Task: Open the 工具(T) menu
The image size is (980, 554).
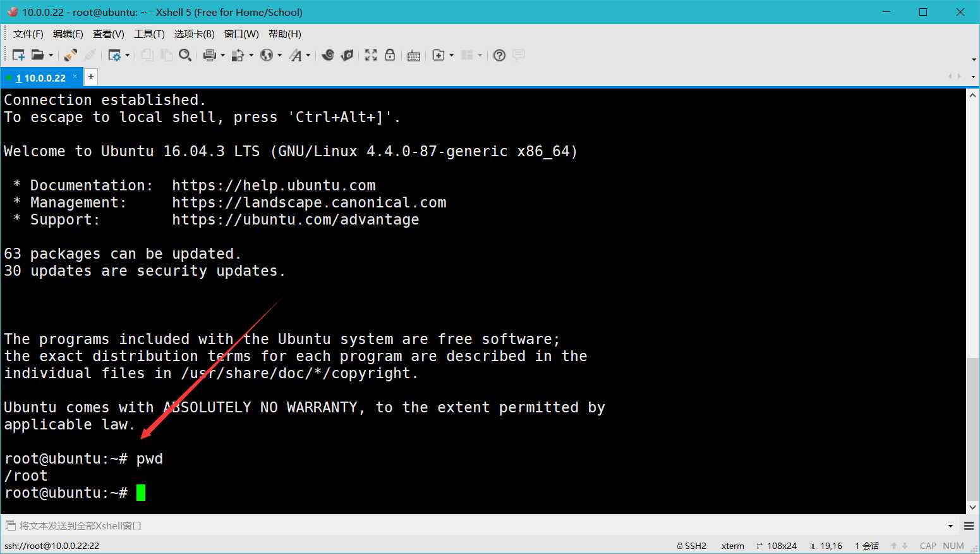Action: (x=149, y=34)
